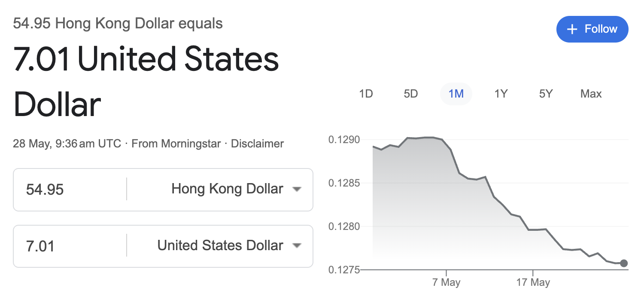Click the 17 May marker on chart axis
Image resolution: width=644 pixels, height=300 pixels.
(533, 282)
